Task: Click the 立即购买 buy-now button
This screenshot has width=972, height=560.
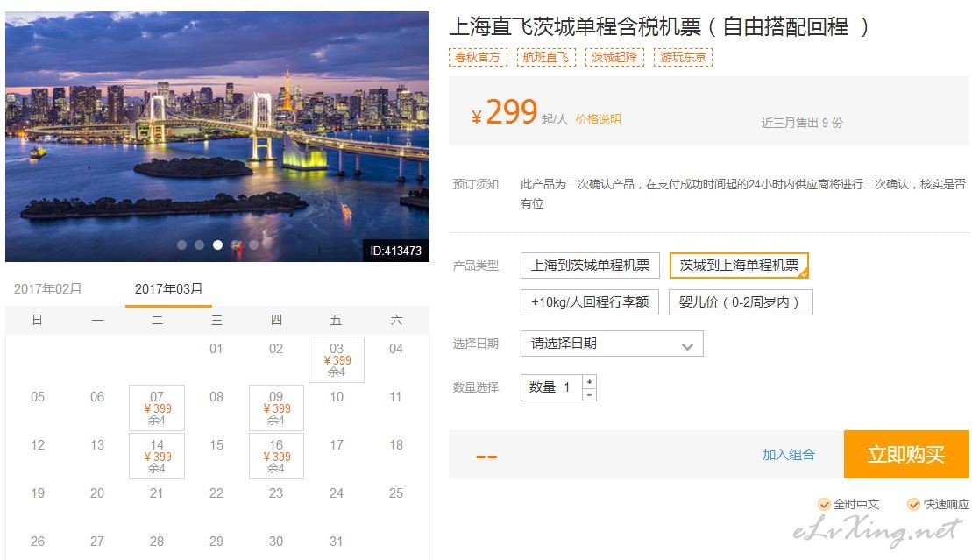Action: click(x=906, y=455)
